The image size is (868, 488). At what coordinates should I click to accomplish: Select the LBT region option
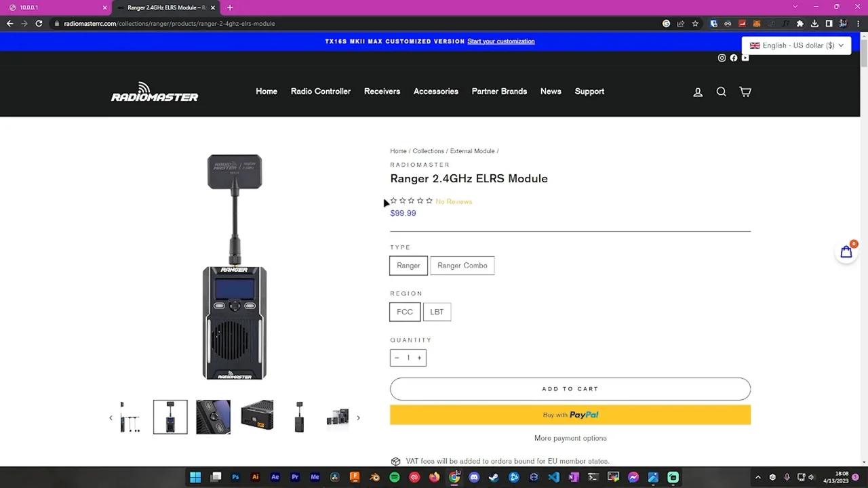point(437,311)
